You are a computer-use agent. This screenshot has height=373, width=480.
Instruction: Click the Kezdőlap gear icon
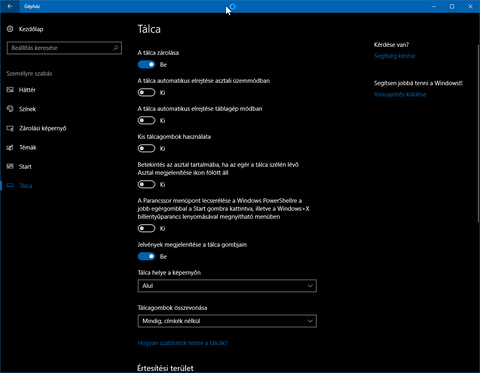point(10,29)
